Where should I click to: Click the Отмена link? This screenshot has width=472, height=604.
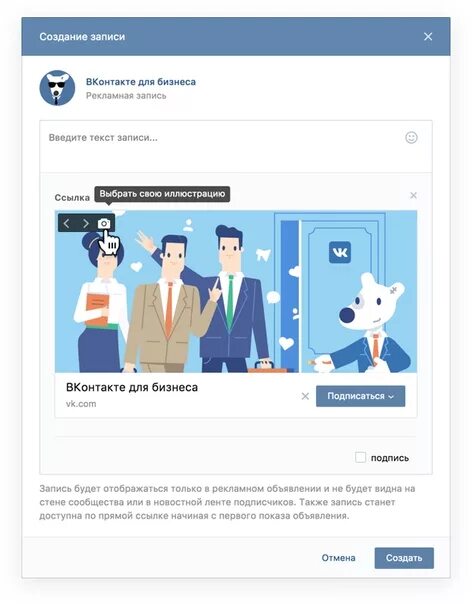(x=338, y=558)
